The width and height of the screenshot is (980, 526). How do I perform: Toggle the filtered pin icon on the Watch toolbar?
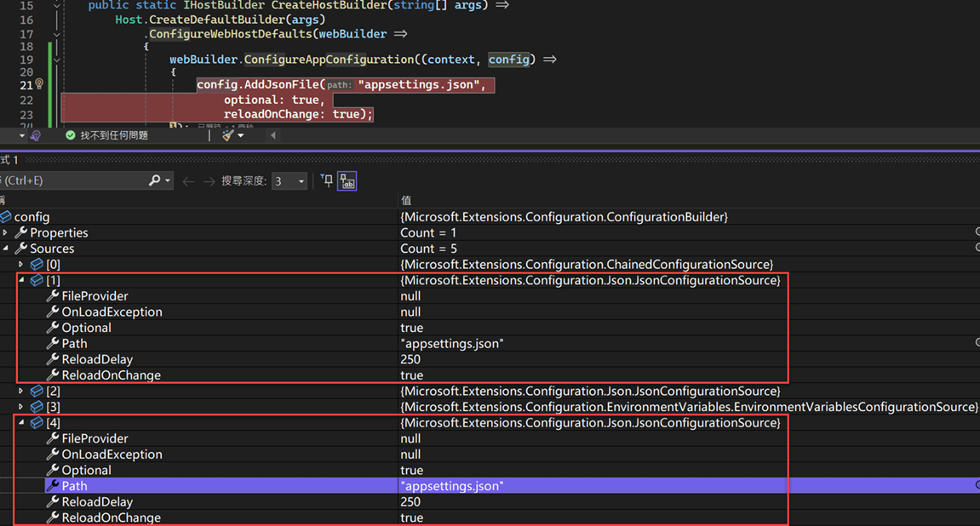(x=327, y=180)
